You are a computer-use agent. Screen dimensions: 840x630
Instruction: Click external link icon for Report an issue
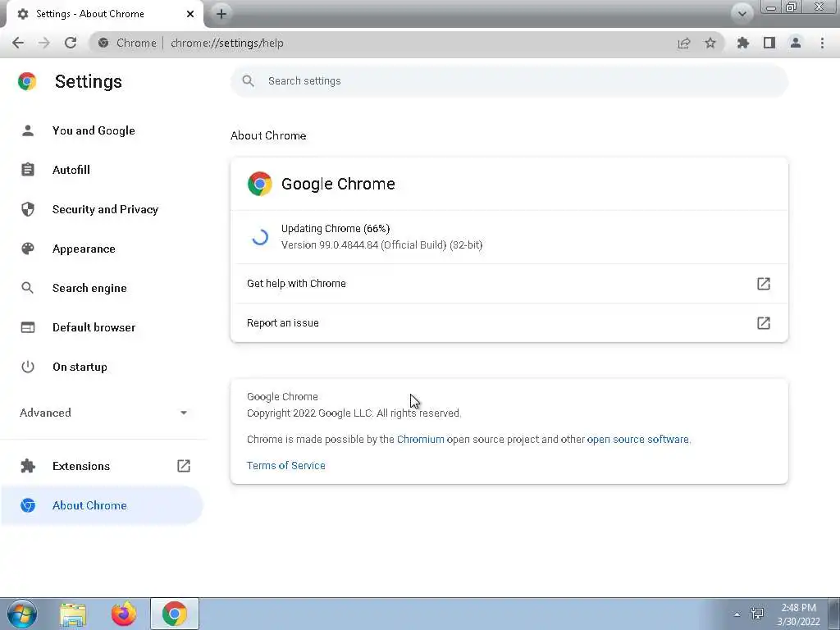[764, 323]
